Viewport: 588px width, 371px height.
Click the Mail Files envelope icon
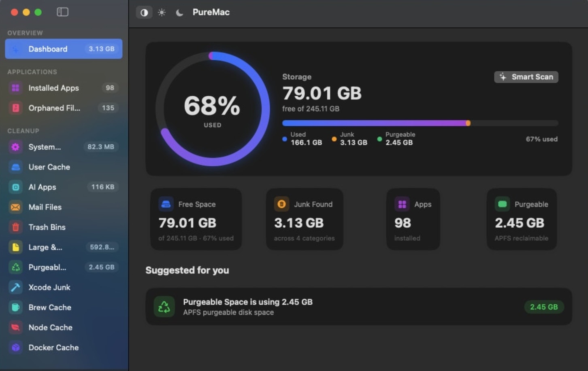tap(15, 207)
